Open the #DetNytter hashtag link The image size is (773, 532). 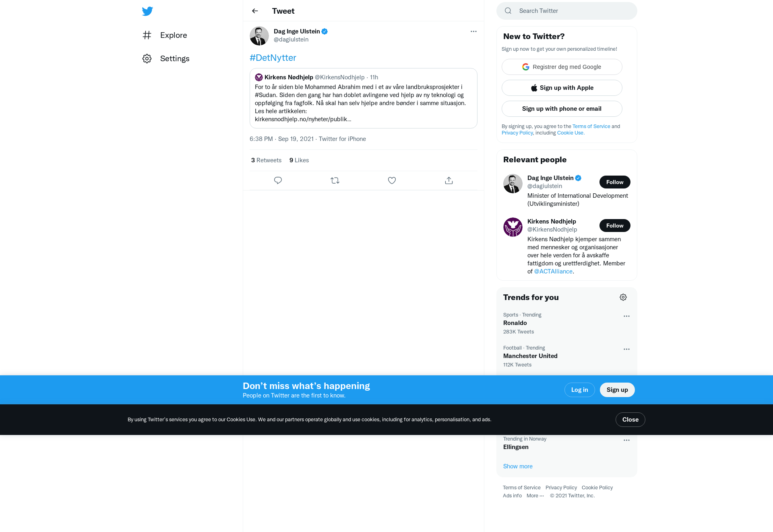pos(273,58)
